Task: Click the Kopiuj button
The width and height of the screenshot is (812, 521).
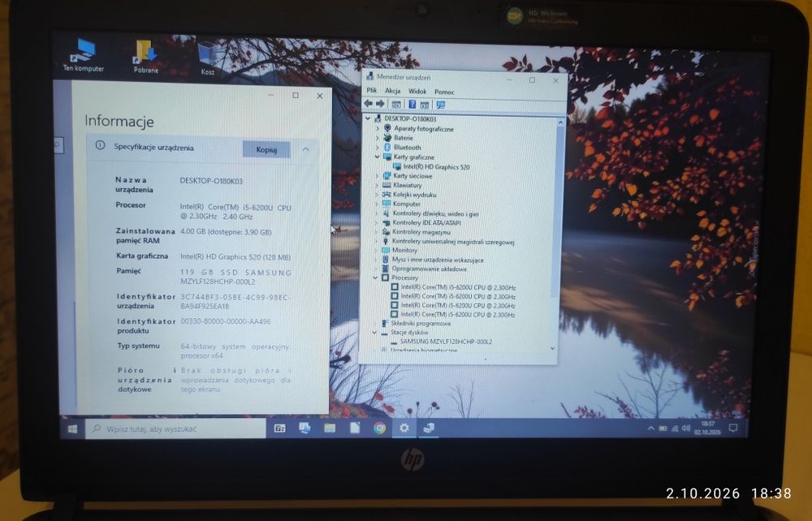Action: (x=266, y=149)
